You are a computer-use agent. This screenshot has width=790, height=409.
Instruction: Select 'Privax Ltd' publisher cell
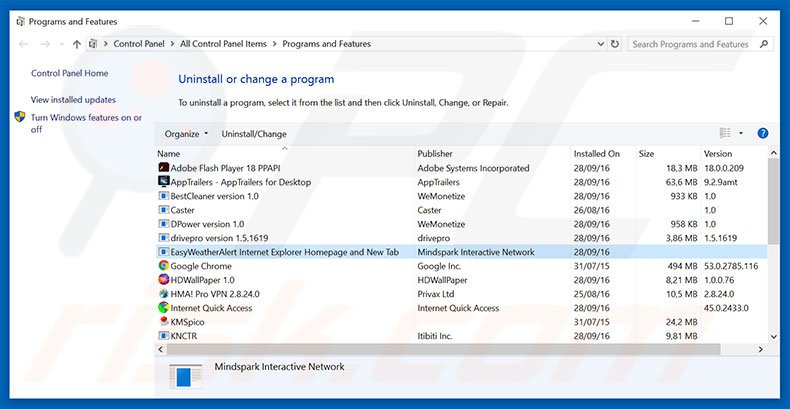(436, 294)
